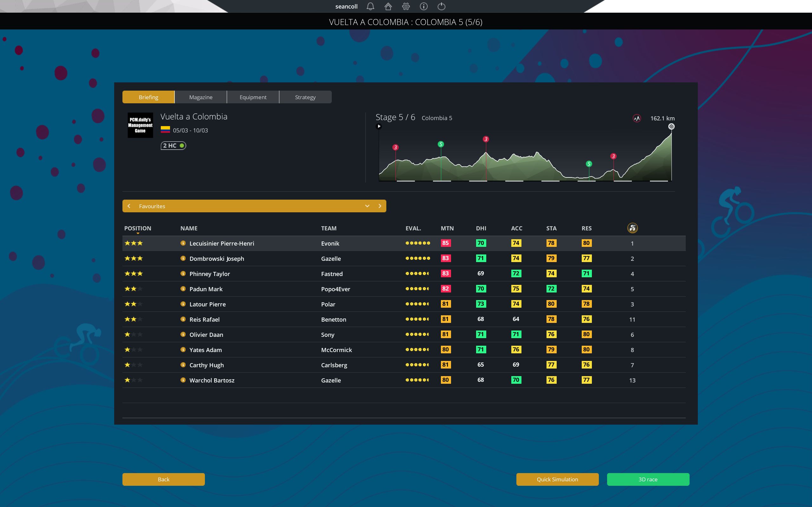Click the mountain stage type icon
Viewport: 812px width, 507px height.
[637, 119]
